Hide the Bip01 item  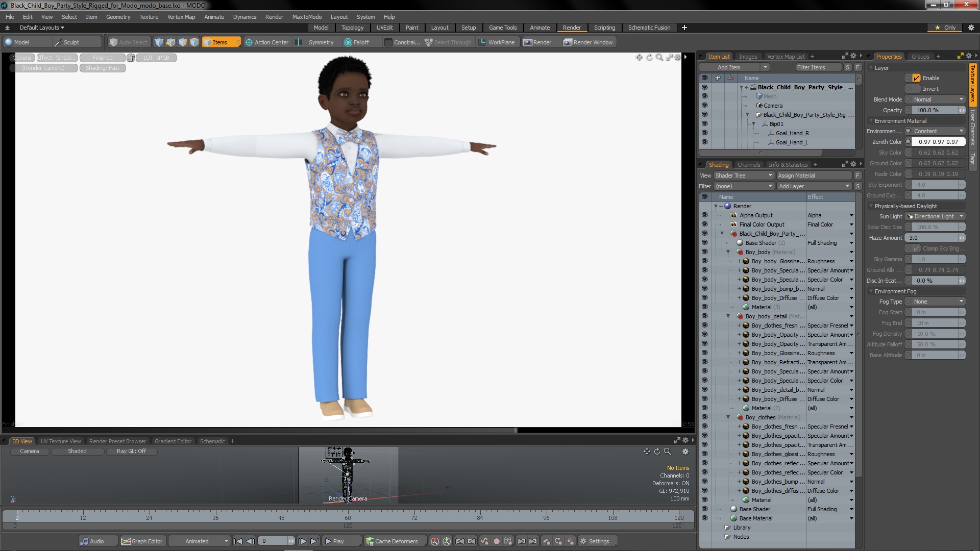704,124
